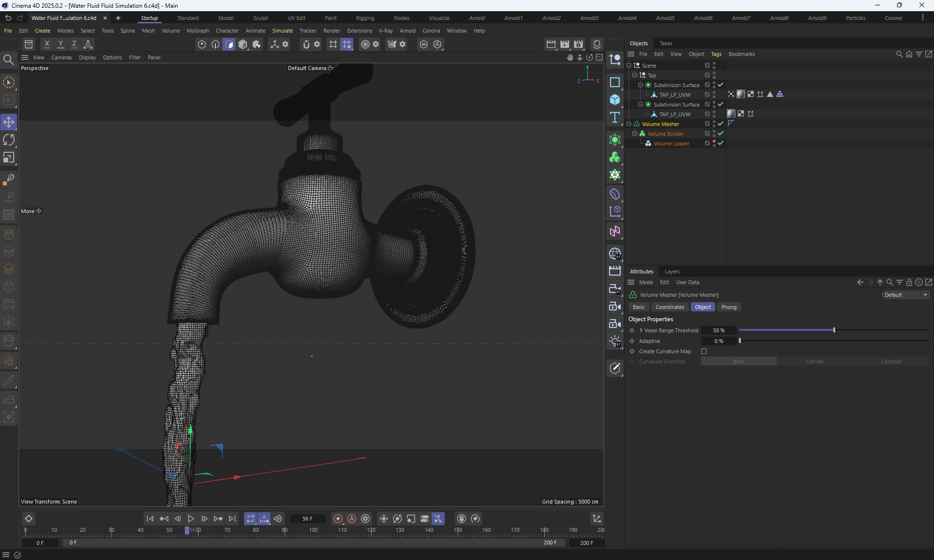Toggle the Volume Builder enable checkmark
934x560 pixels.
tap(720, 133)
